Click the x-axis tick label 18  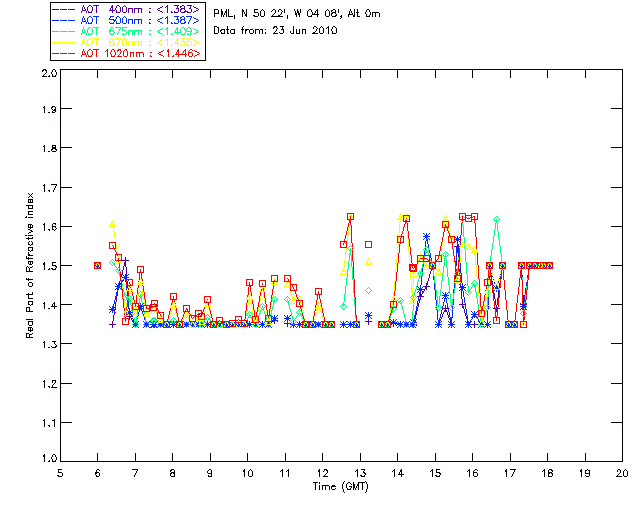tap(547, 473)
